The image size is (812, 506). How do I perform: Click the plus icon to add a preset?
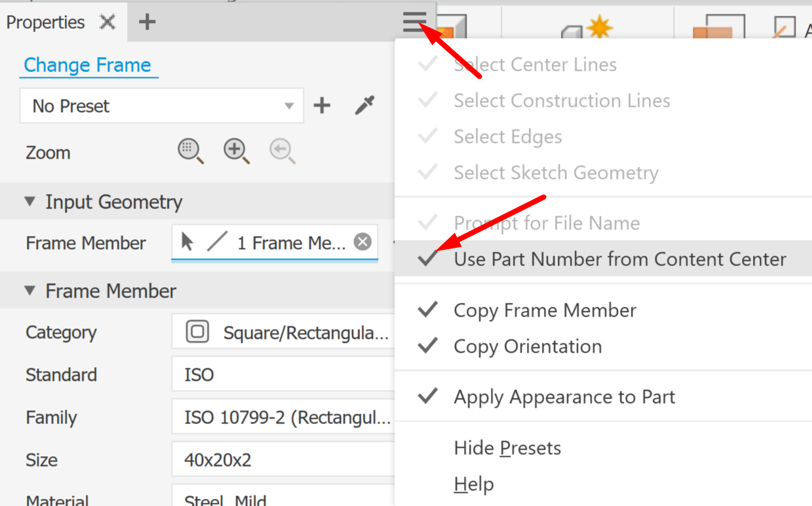(x=322, y=105)
